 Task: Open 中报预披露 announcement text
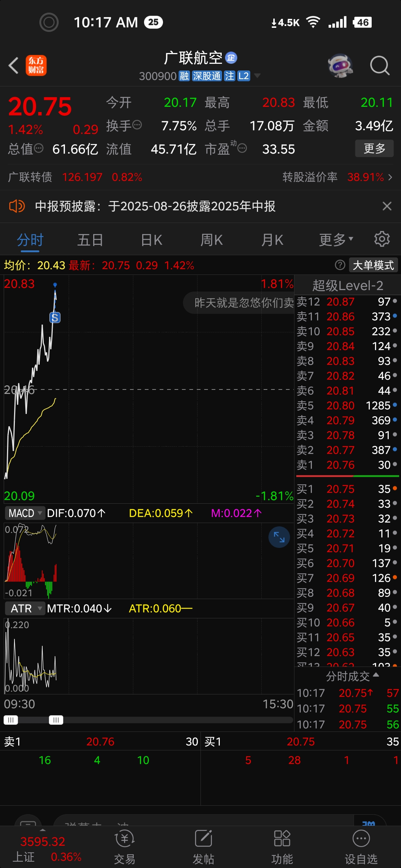pyautogui.click(x=155, y=206)
